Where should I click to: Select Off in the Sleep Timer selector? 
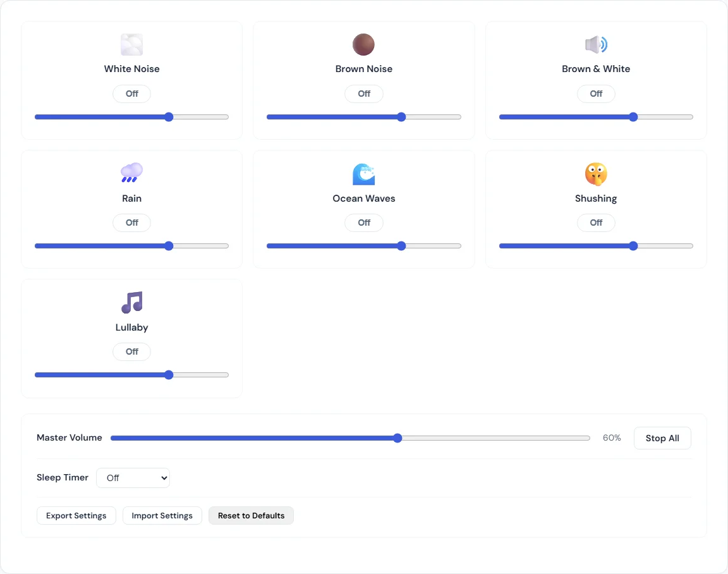pos(133,478)
